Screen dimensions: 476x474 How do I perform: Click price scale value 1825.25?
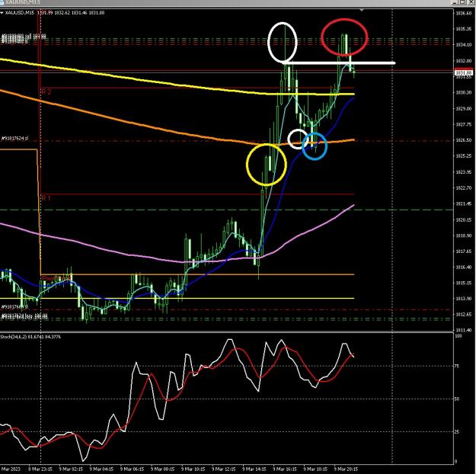(x=463, y=156)
